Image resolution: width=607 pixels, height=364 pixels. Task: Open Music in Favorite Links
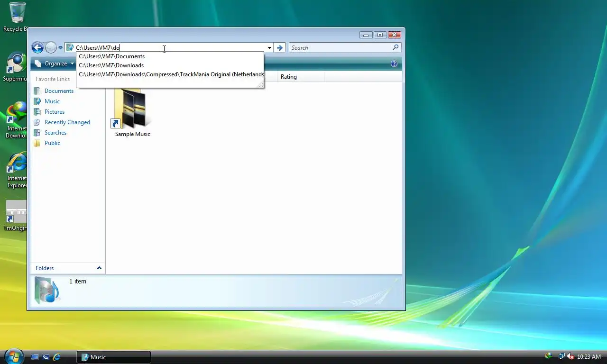pyautogui.click(x=52, y=101)
